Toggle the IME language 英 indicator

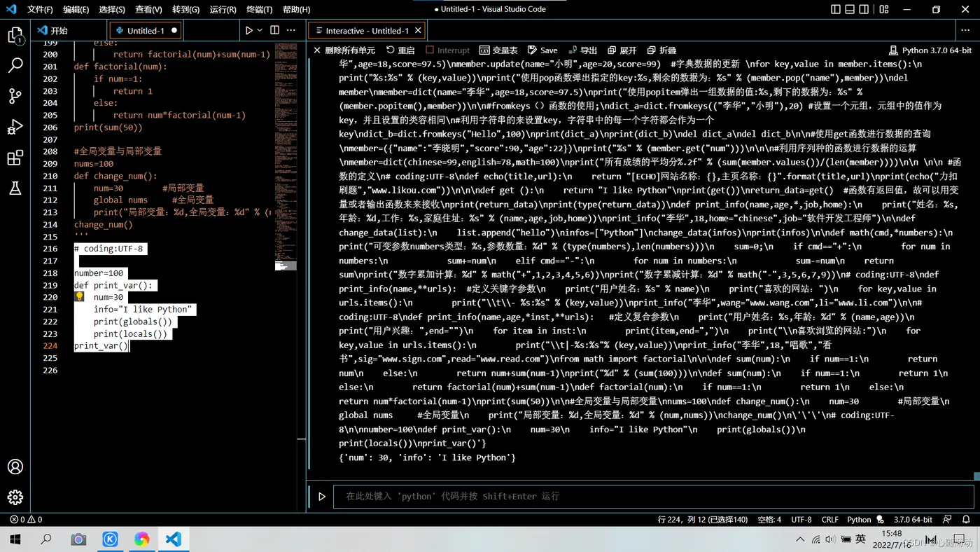(861, 539)
